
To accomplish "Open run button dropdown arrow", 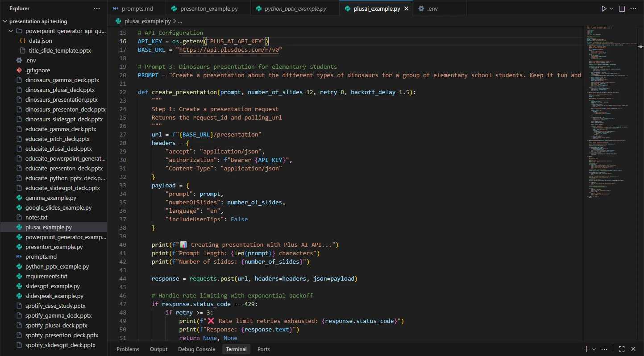I will click(x=612, y=9).
